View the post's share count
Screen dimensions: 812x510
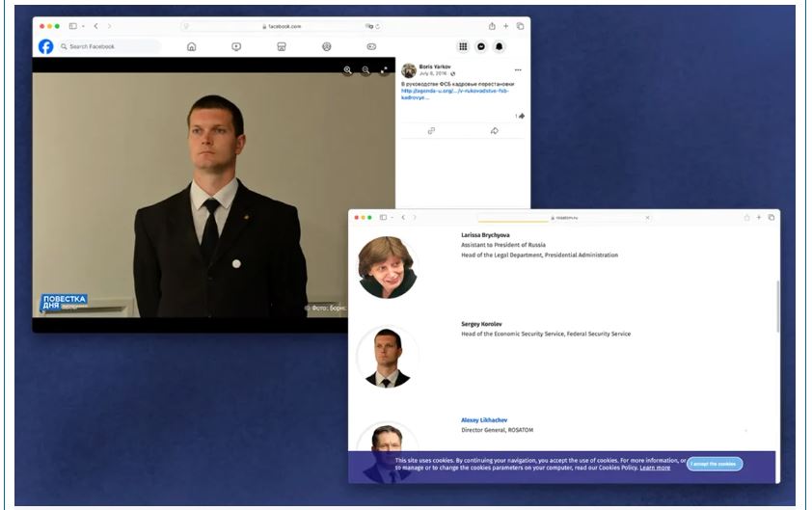(x=520, y=116)
